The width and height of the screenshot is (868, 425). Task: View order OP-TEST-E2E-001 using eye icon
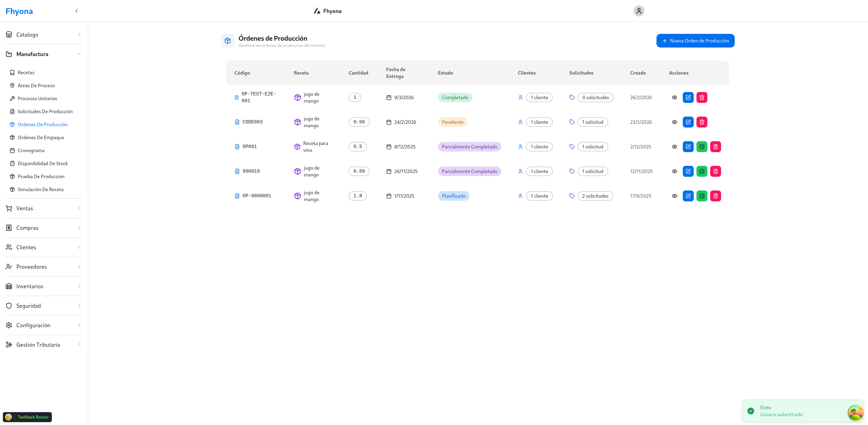pyautogui.click(x=674, y=97)
